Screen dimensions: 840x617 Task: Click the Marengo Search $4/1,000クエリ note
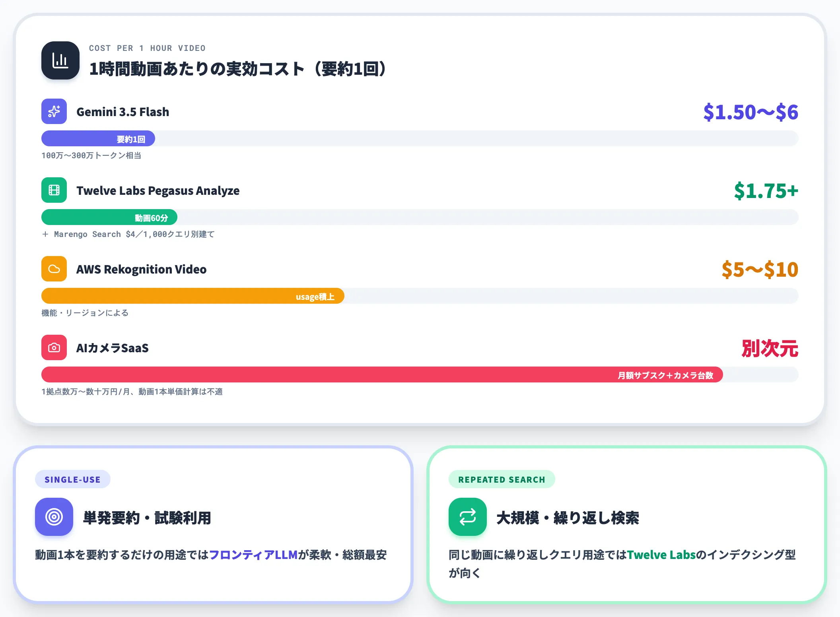click(x=128, y=234)
